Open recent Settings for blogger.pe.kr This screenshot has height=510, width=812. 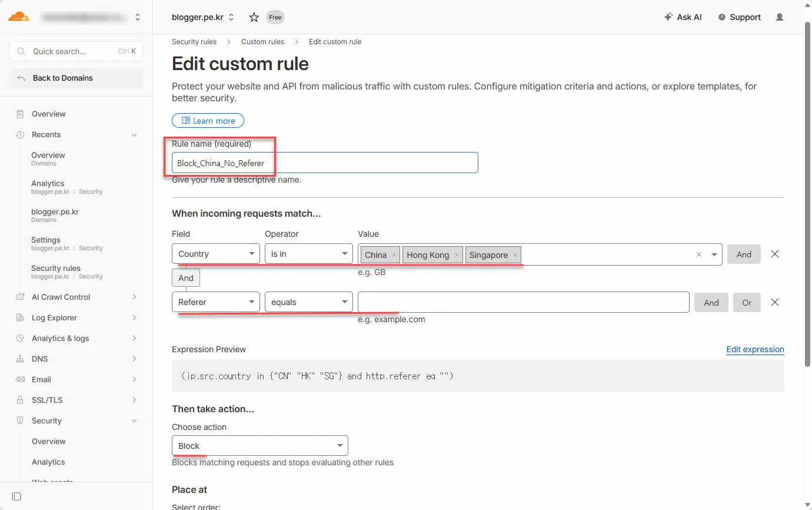click(67, 244)
